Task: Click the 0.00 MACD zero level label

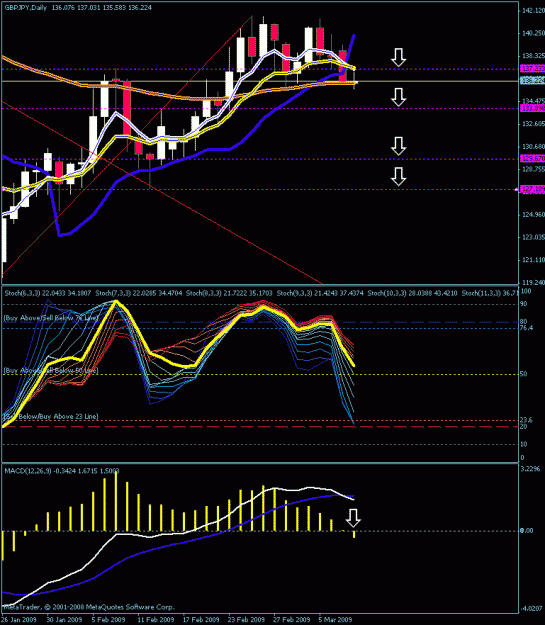Action: (x=527, y=531)
